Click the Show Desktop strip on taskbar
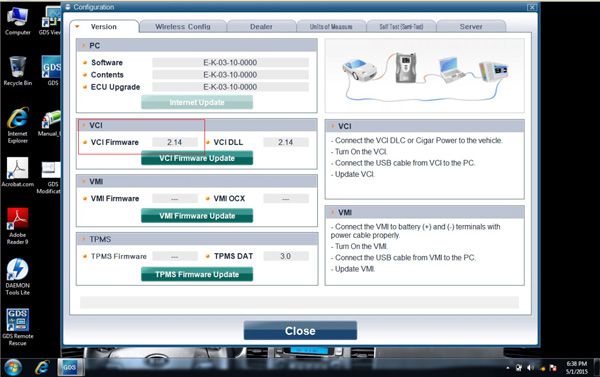This screenshot has height=377, width=600. coord(597,367)
